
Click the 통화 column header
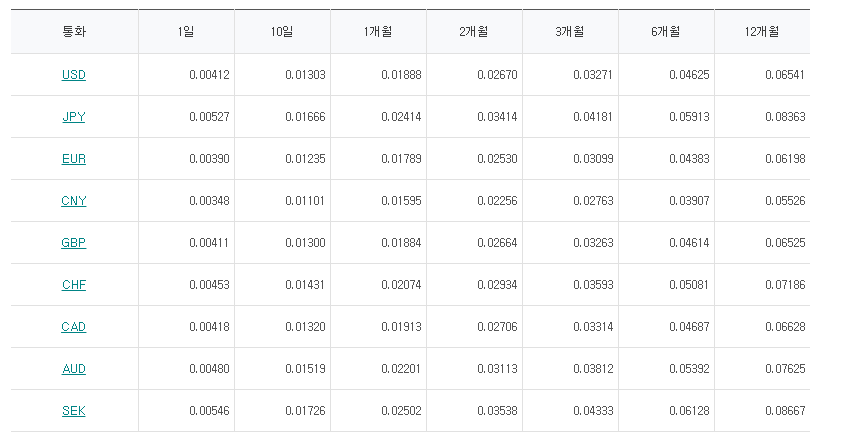74,32
